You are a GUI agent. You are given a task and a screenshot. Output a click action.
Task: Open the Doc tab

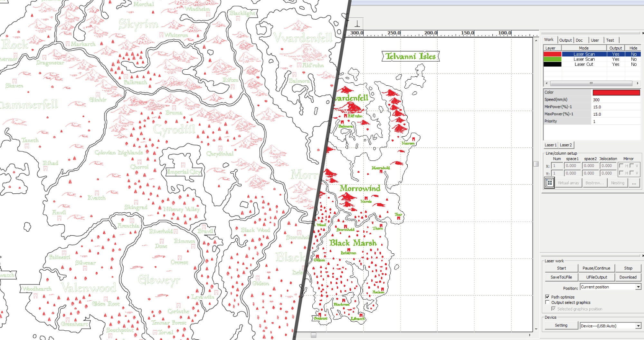coord(579,40)
